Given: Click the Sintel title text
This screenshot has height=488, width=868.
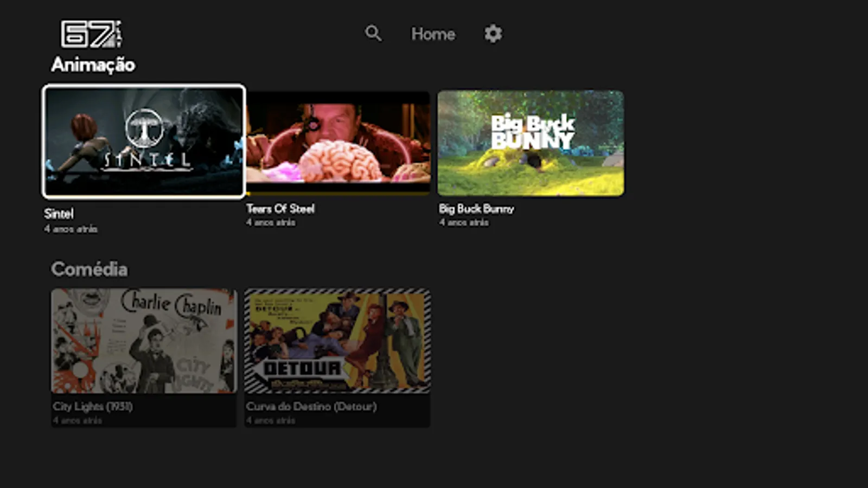Looking at the screenshot, I should point(59,214).
